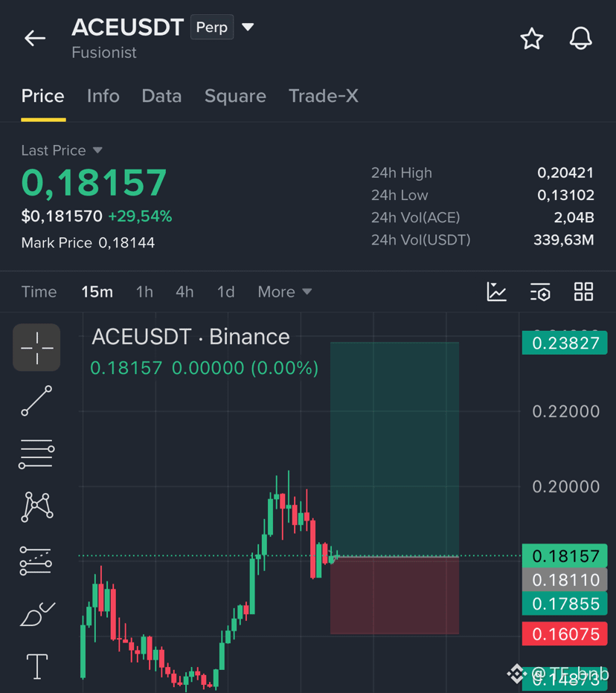Click the ACEUSDT · Binance chart title
The height and width of the screenshot is (693, 616).
[x=190, y=337]
